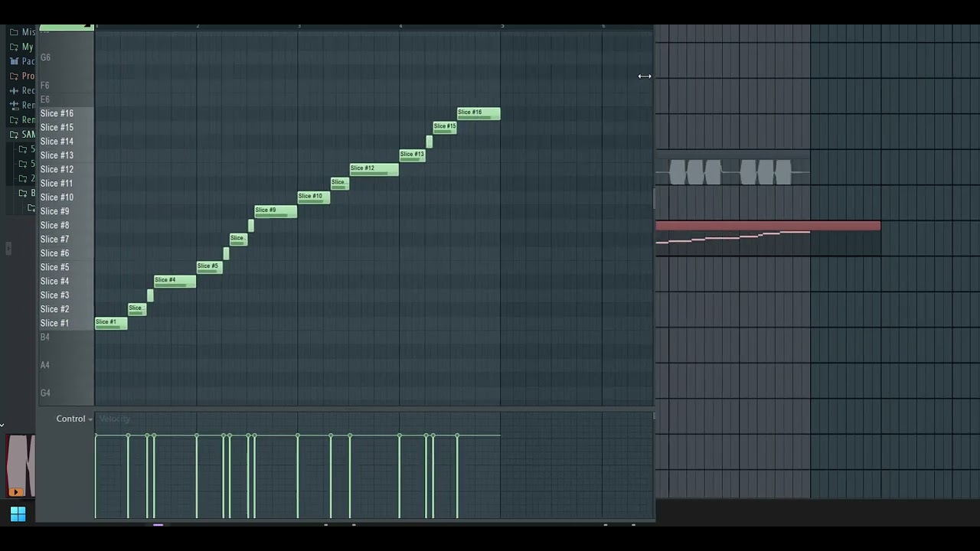Select the Slice #9 note in piano roll
Image resolution: width=980 pixels, height=551 pixels.
click(276, 211)
